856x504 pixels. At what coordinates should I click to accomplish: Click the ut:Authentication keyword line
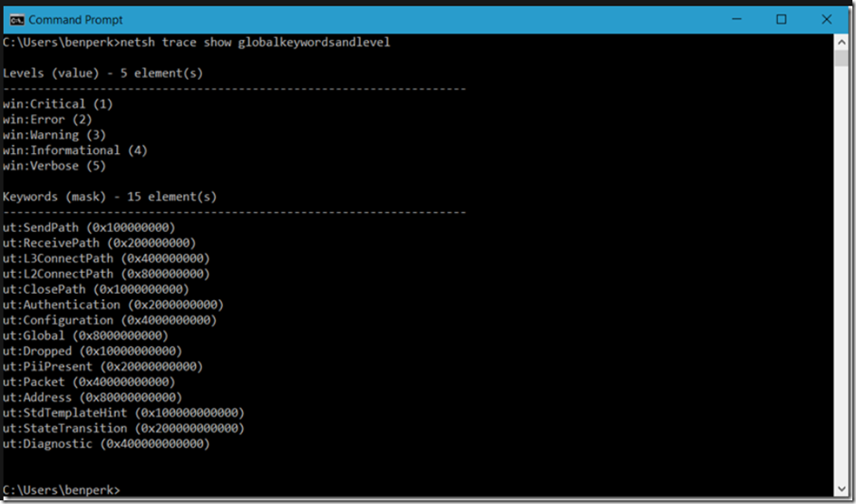tap(113, 305)
